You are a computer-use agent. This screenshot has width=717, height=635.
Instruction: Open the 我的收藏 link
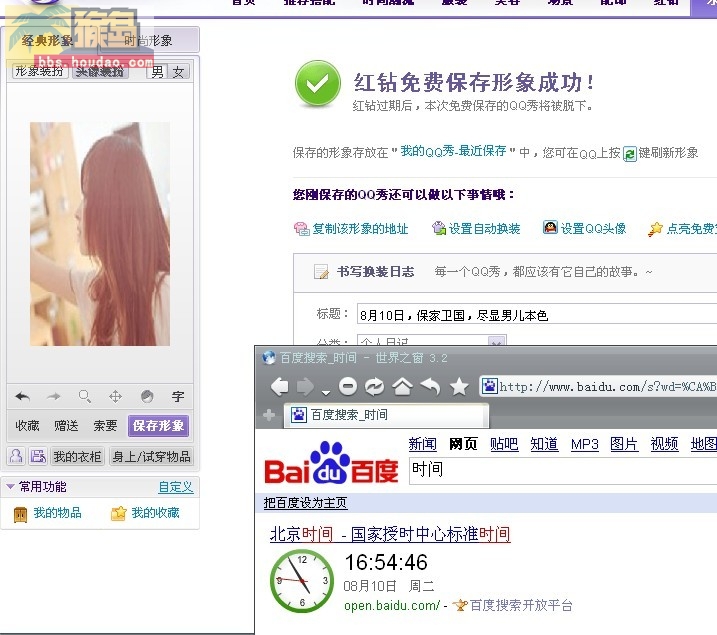tap(155, 513)
